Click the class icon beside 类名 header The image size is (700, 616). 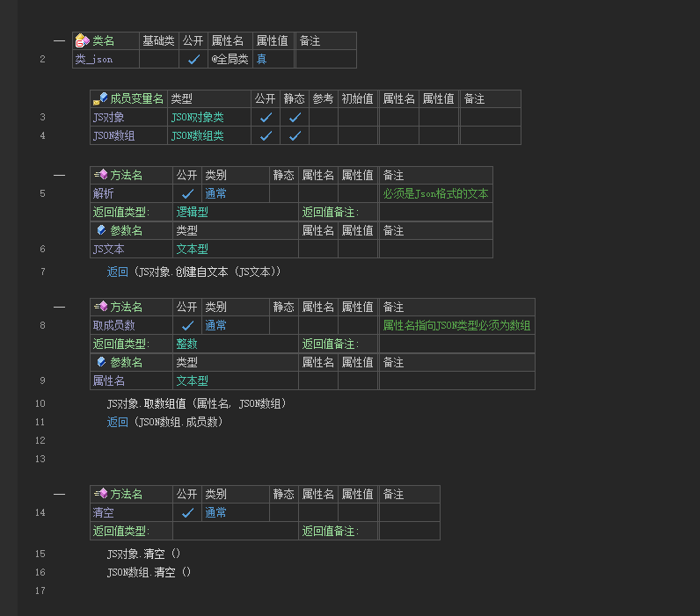coord(82,40)
